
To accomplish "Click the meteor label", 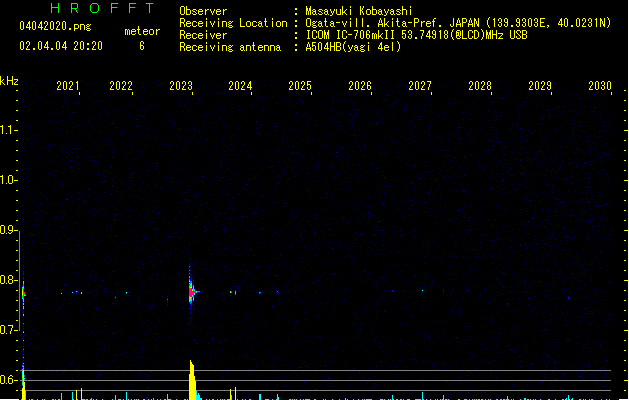I will click(x=142, y=31).
